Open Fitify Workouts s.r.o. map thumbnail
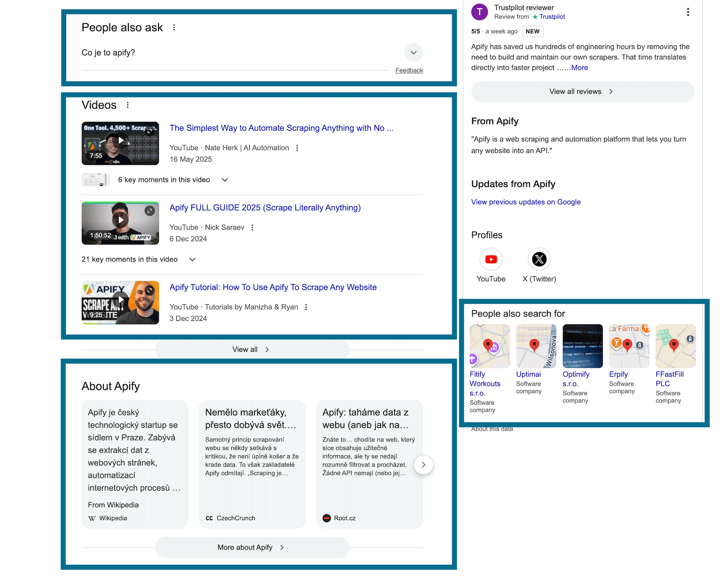Viewport: 728px width, 584px height. (490, 346)
